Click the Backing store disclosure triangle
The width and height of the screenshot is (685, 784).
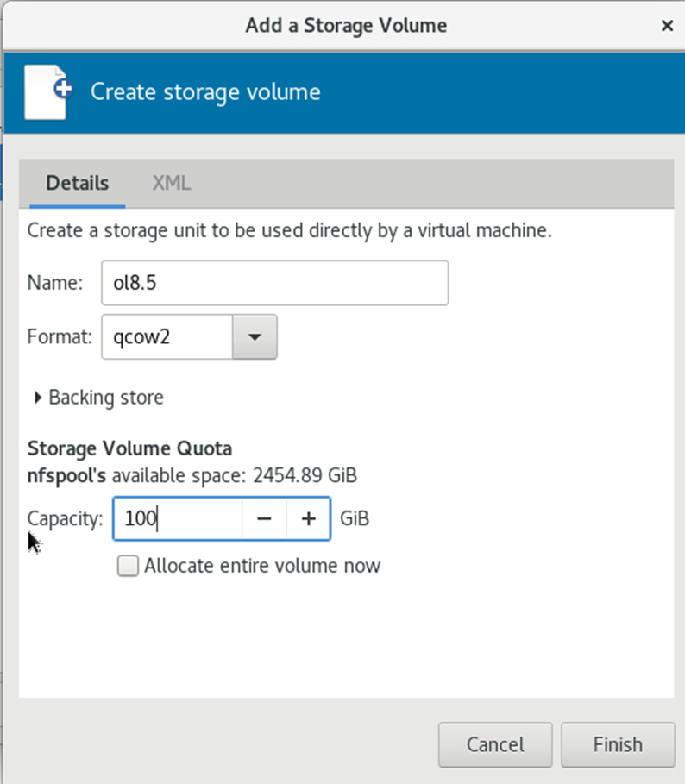37,398
